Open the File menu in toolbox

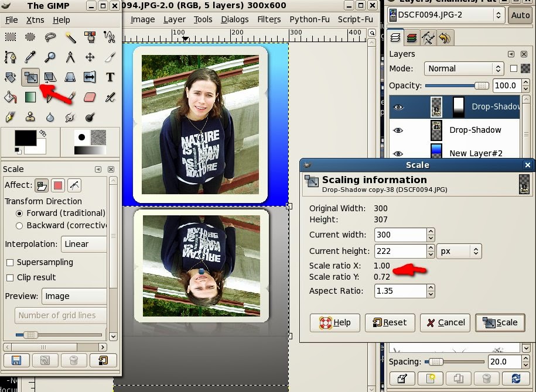tap(12, 20)
